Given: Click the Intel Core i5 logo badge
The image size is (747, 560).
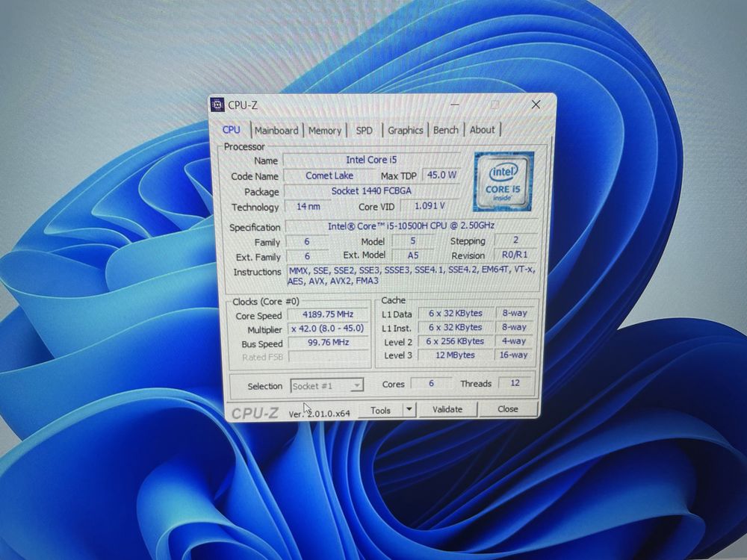Looking at the screenshot, I should 503,181.
